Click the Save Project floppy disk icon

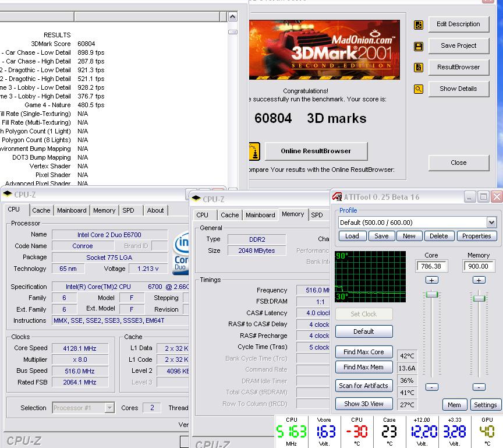click(x=419, y=46)
